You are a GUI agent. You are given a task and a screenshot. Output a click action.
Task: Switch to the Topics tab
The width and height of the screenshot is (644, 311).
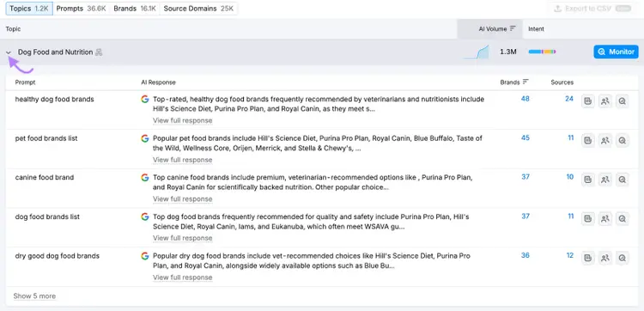click(x=29, y=9)
